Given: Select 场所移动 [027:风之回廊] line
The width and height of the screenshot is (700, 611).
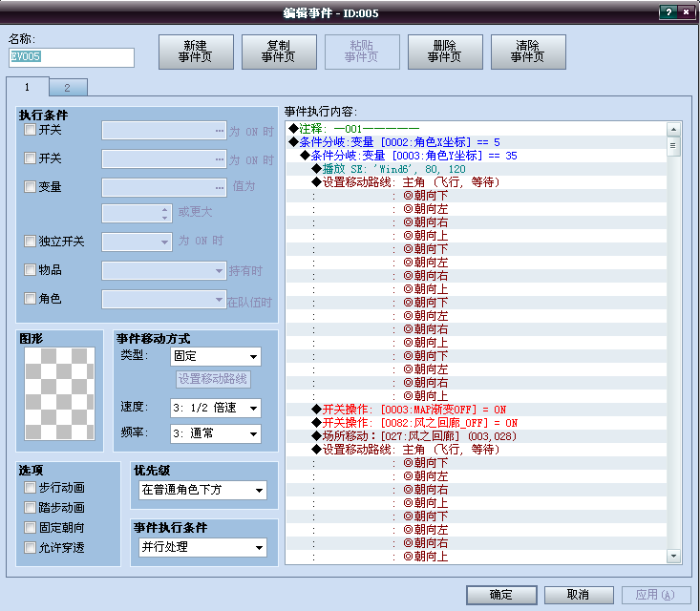Looking at the screenshot, I should tap(477, 436).
